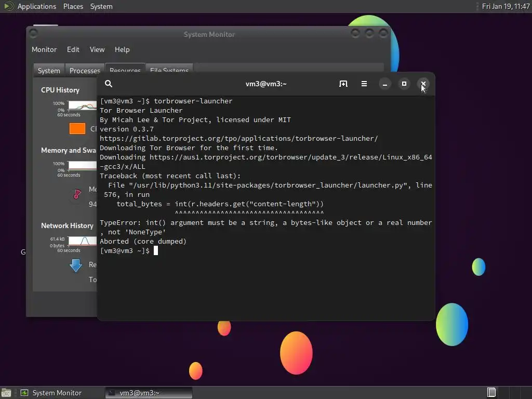Open the Applications menu in top panel
532x399 pixels.
pos(37,6)
